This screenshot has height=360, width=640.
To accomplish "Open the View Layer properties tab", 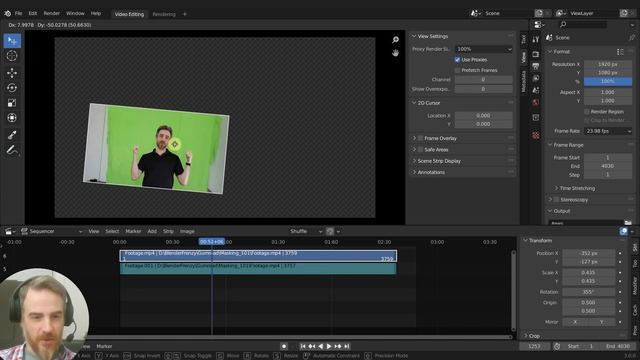I will [536, 78].
